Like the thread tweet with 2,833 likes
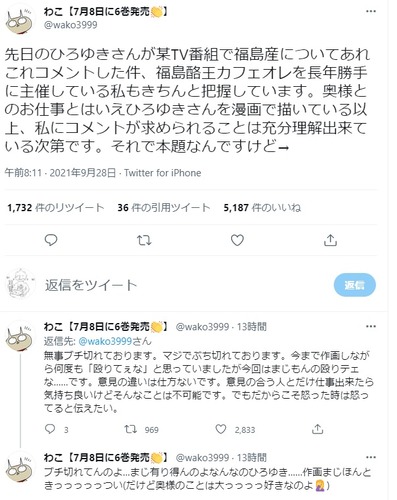This screenshot has width=397, height=500. pyautogui.click(x=221, y=429)
